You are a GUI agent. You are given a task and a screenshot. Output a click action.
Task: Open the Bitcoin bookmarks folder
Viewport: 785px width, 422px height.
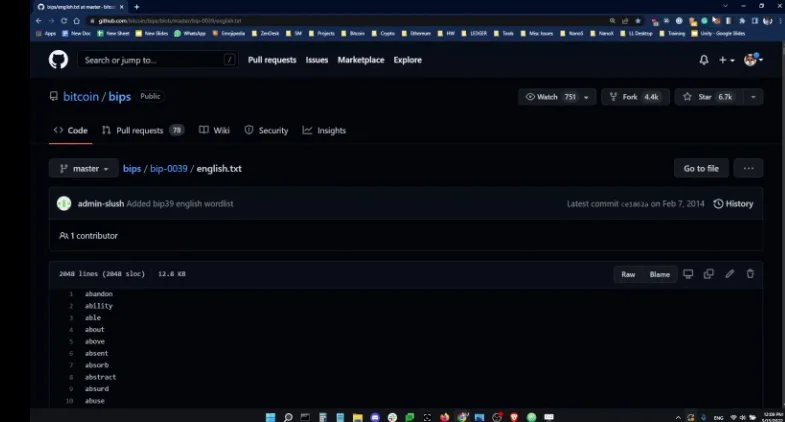pos(353,34)
